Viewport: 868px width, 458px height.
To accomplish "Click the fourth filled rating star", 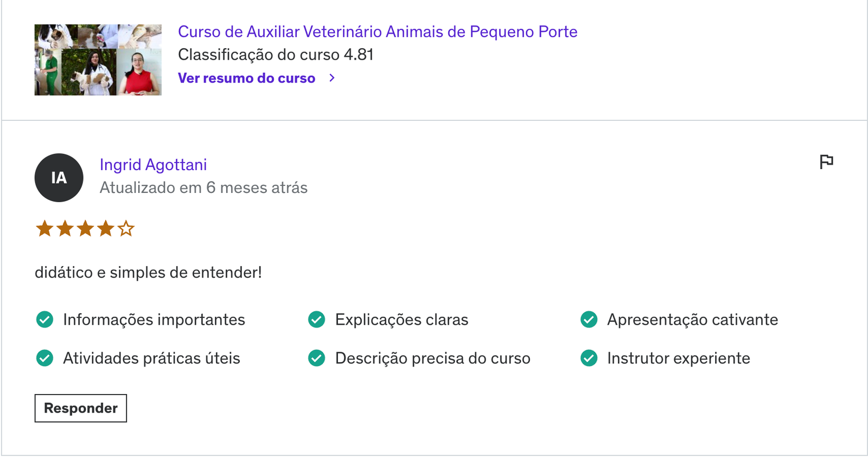I will [106, 229].
